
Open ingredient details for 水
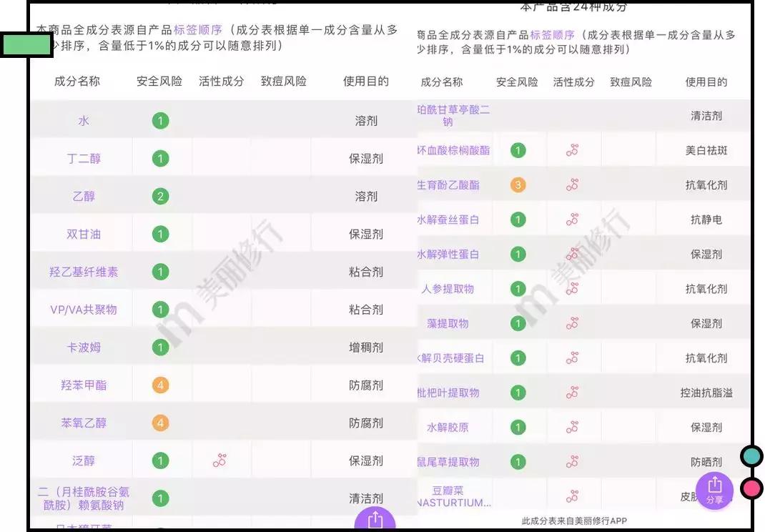pos(83,120)
